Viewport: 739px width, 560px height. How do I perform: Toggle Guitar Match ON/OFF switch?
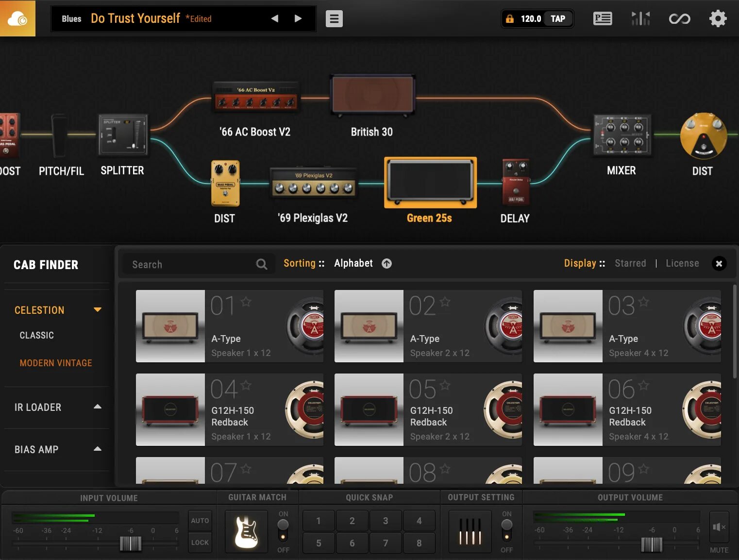point(283,530)
